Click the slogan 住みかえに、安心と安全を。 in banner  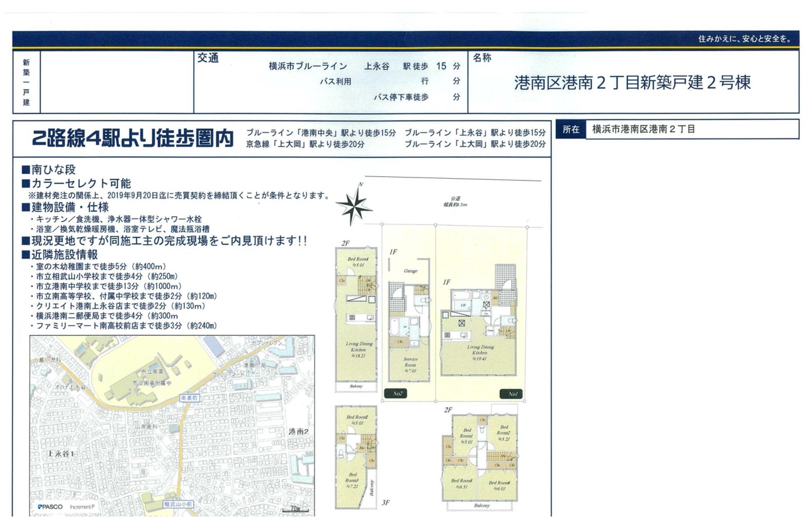point(744,39)
